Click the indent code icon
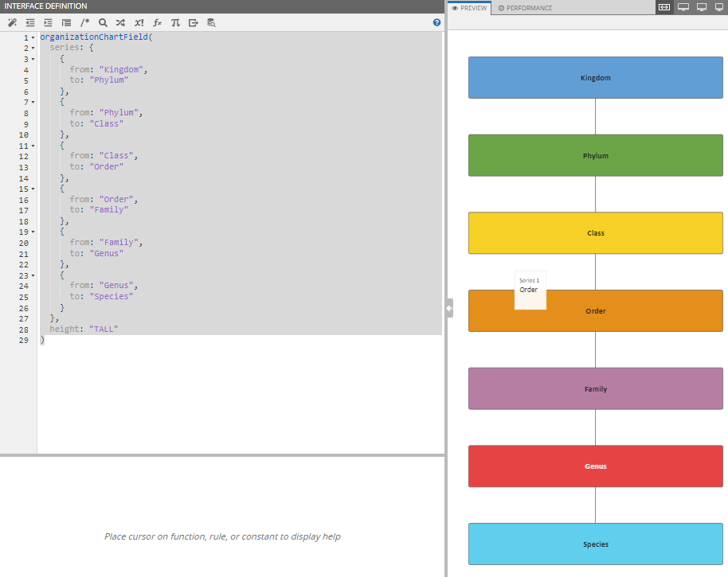This screenshot has height=577, width=728. [x=49, y=23]
